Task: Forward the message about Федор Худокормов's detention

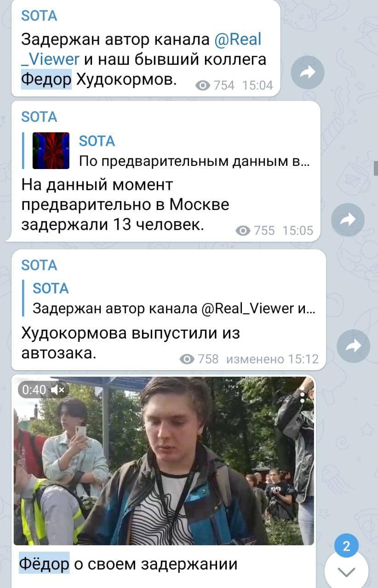Action: point(308,72)
